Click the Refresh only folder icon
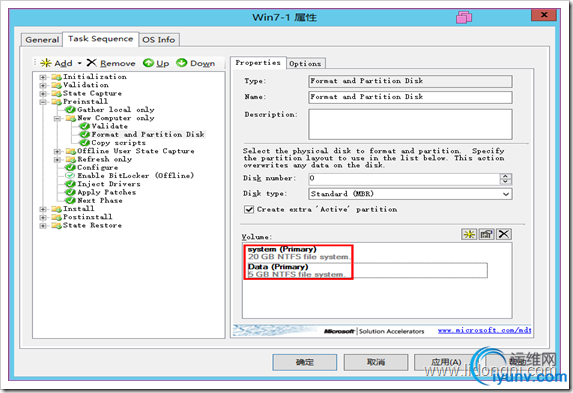The image size is (573, 393). (71, 159)
